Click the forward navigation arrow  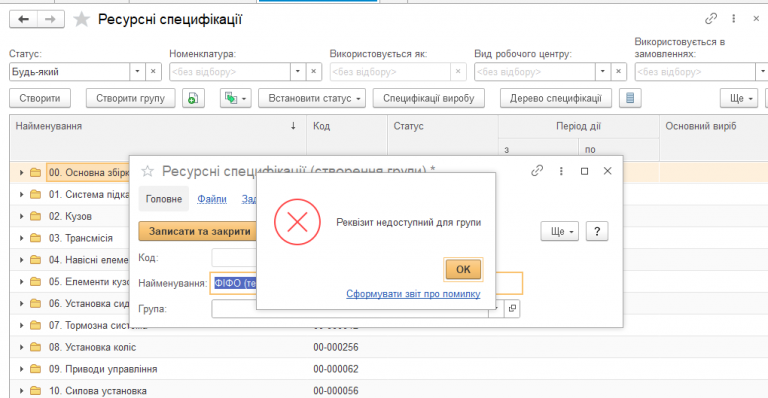[50, 20]
